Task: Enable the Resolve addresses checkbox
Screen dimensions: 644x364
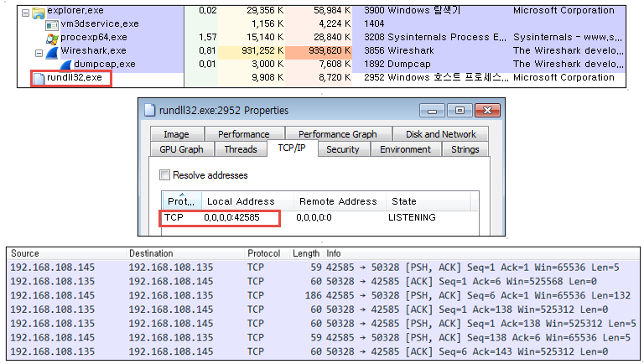Action: (x=164, y=175)
